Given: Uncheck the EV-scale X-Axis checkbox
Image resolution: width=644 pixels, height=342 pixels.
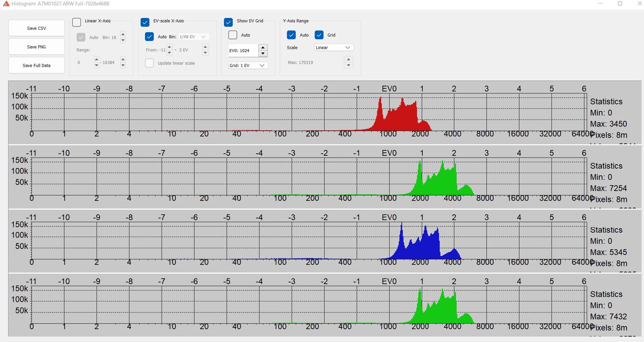Looking at the screenshot, I should (x=145, y=22).
